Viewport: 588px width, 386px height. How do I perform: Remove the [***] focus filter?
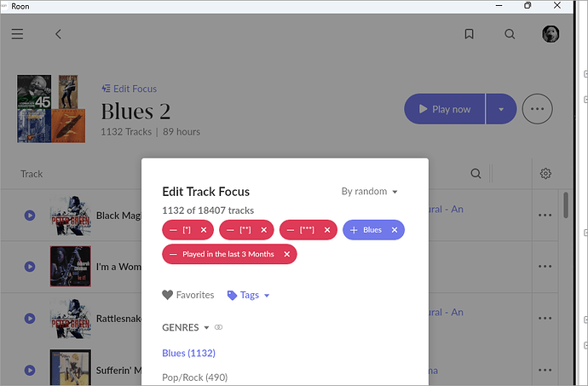coord(327,230)
